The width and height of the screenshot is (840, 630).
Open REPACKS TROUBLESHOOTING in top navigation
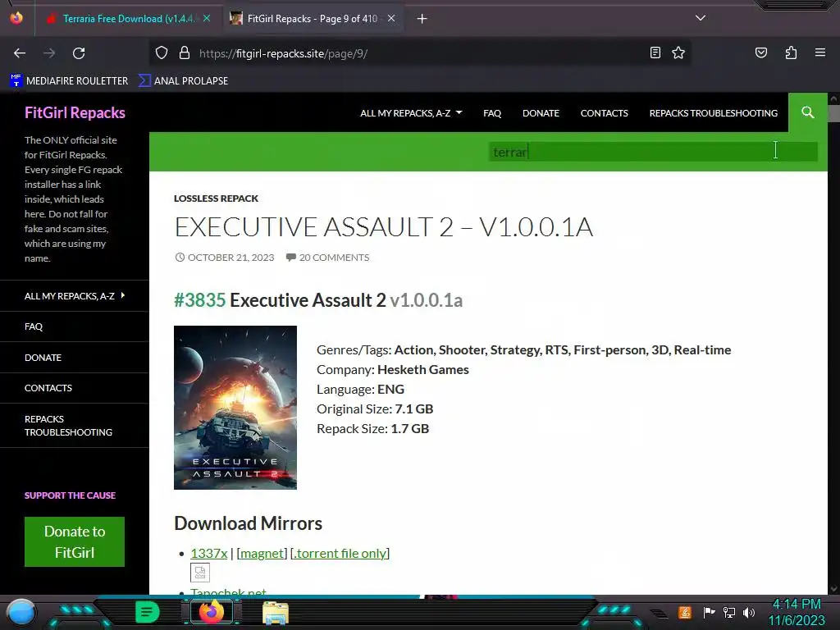click(713, 113)
